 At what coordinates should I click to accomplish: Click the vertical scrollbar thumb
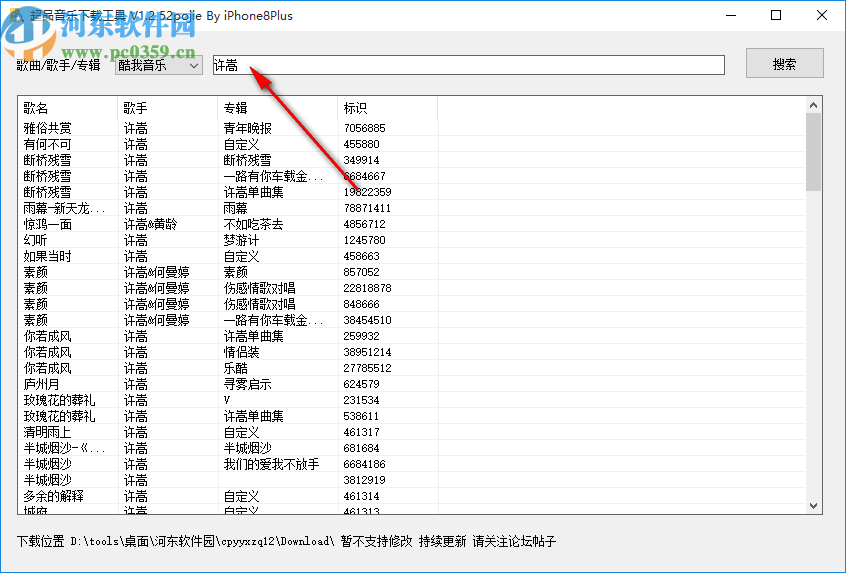[814, 152]
